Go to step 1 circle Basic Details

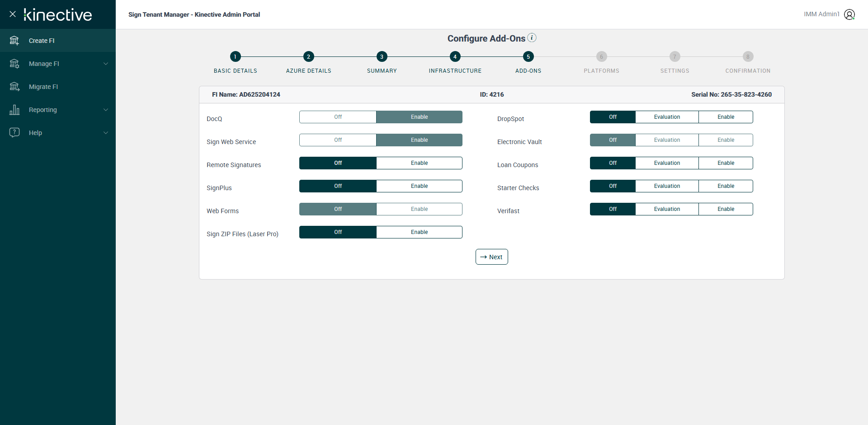point(235,56)
